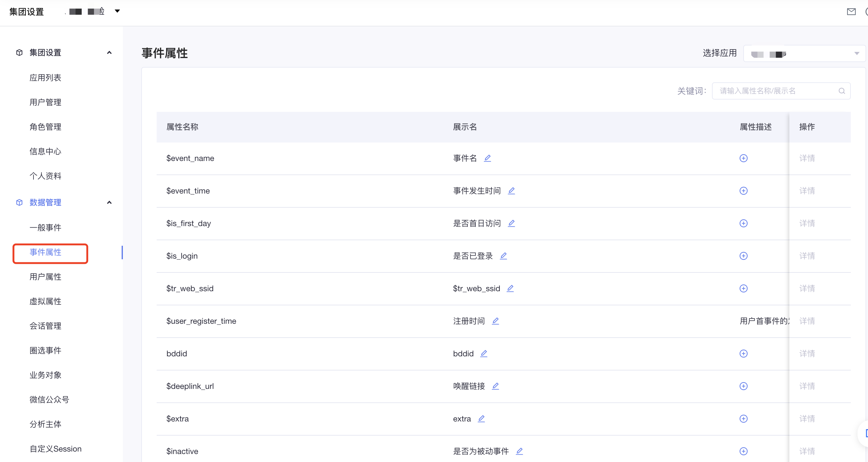Add description for bddid property

(743, 354)
